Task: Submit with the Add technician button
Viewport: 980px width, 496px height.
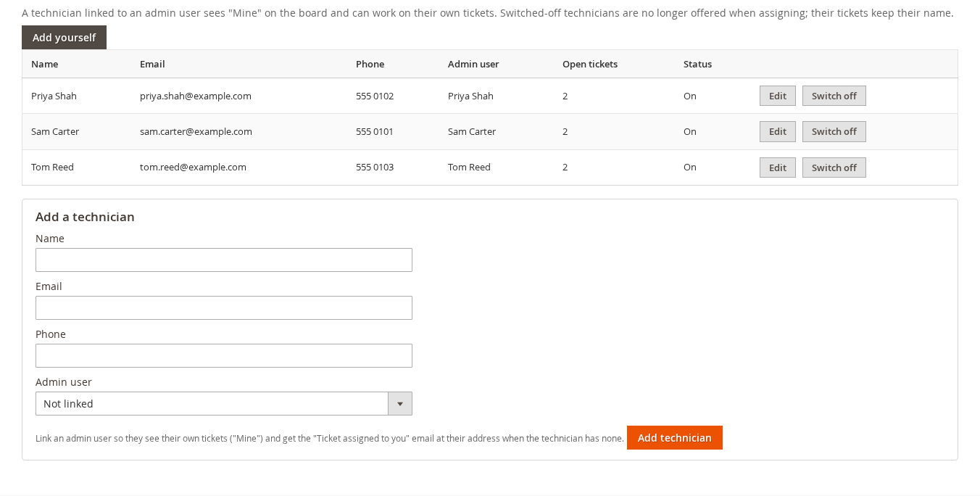Action: tap(675, 437)
